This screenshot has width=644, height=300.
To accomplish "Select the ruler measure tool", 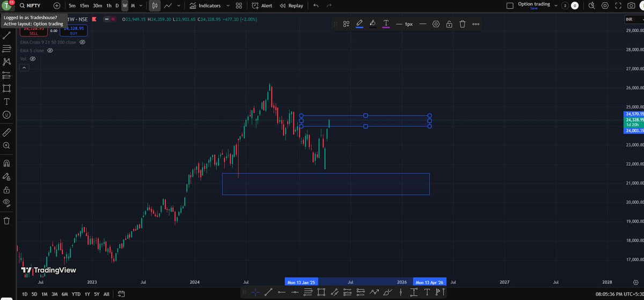I will pyautogui.click(x=6, y=132).
